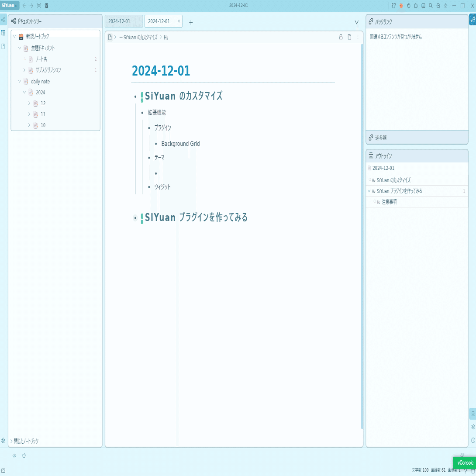
Task: Click the orange mascot icon in toolbar
Action: click(401, 6)
